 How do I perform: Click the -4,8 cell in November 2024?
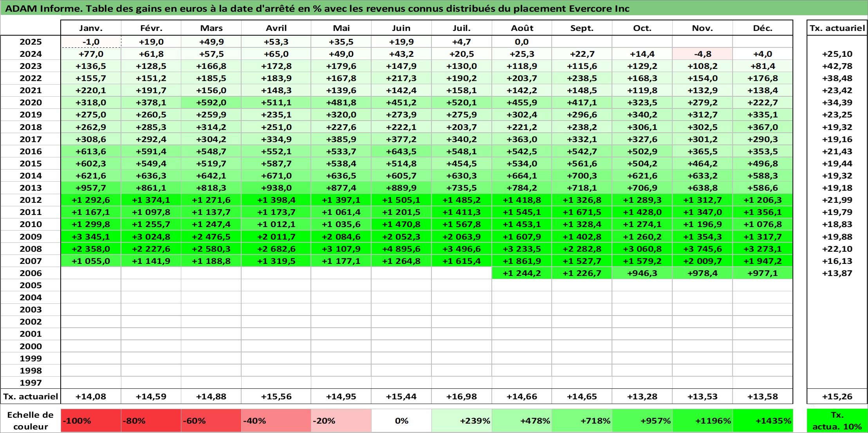tap(702, 54)
